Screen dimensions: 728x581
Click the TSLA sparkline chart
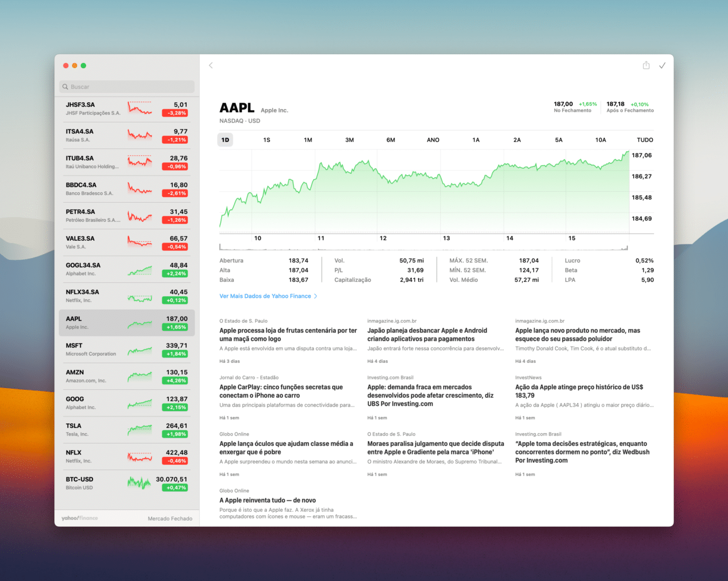pyautogui.click(x=139, y=429)
